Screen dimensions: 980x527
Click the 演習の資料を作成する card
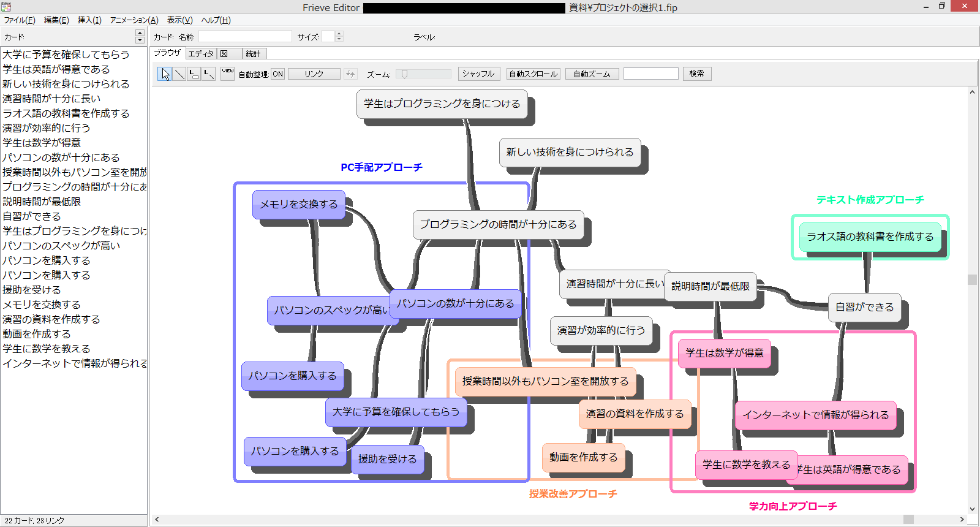click(635, 414)
